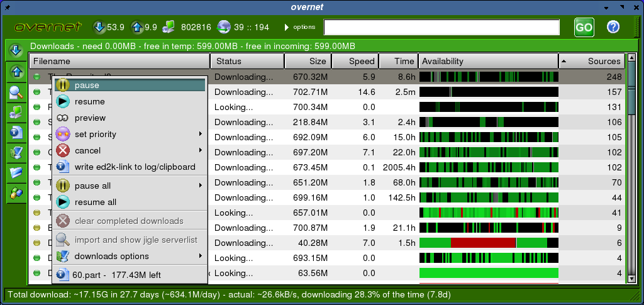Screen dimensions: 644x305
Task: Click the yellow status dot in the 700.87M row
Action: click(x=36, y=228)
